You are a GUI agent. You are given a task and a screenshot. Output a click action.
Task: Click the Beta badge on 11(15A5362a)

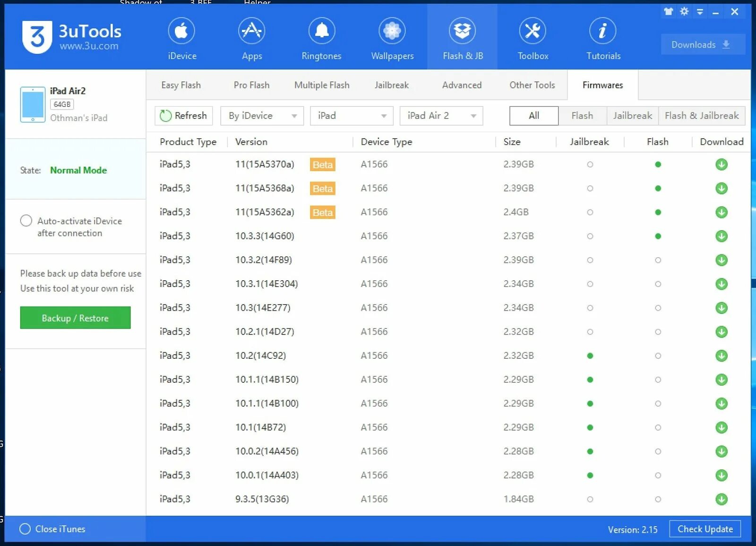(x=323, y=212)
